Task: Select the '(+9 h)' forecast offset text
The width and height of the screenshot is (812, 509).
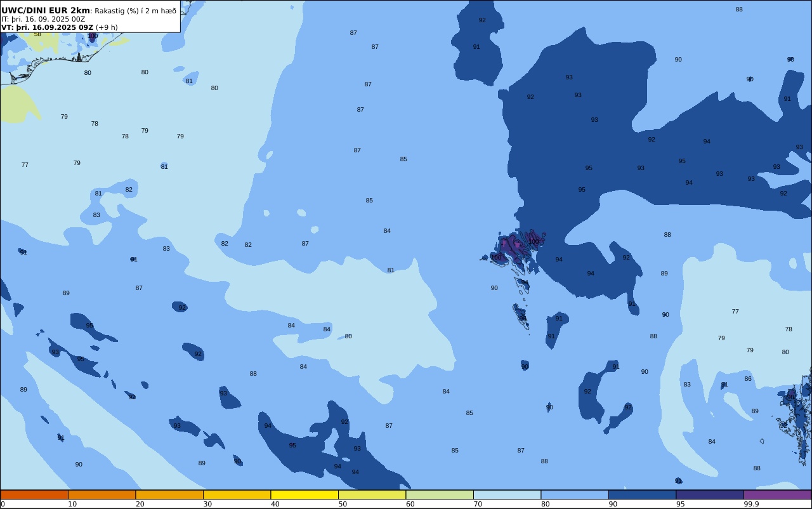Action: [x=107, y=27]
